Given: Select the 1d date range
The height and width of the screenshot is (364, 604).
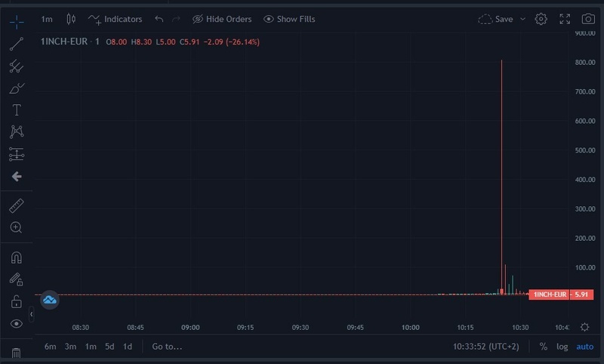Looking at the screenshot, I should pyautogui.click(x=128, y=347).
